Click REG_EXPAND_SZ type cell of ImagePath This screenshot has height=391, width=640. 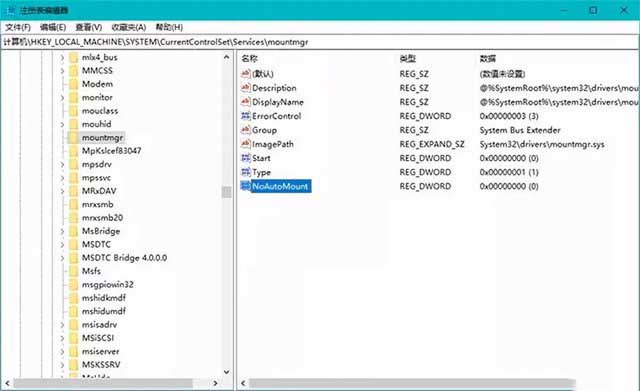pos(432,144)
